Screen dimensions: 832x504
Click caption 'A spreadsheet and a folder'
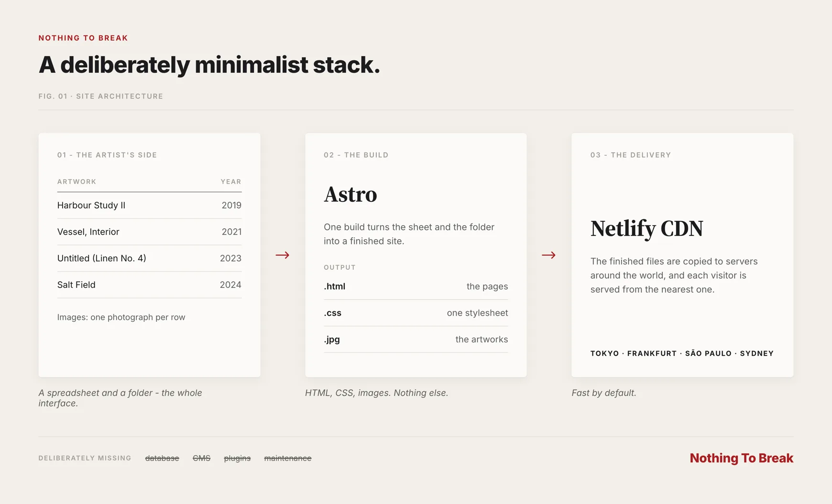pyautogui.click(x=120, y=398)
